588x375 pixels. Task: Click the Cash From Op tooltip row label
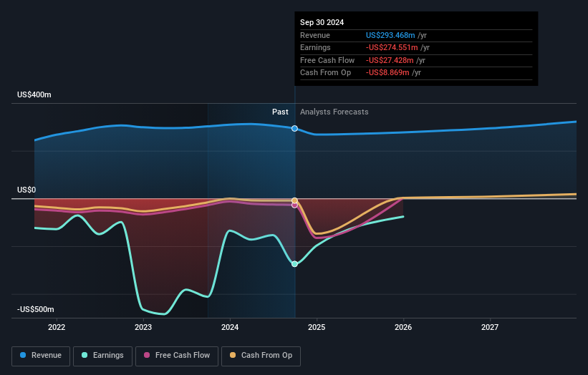click(x=325, y=73)
